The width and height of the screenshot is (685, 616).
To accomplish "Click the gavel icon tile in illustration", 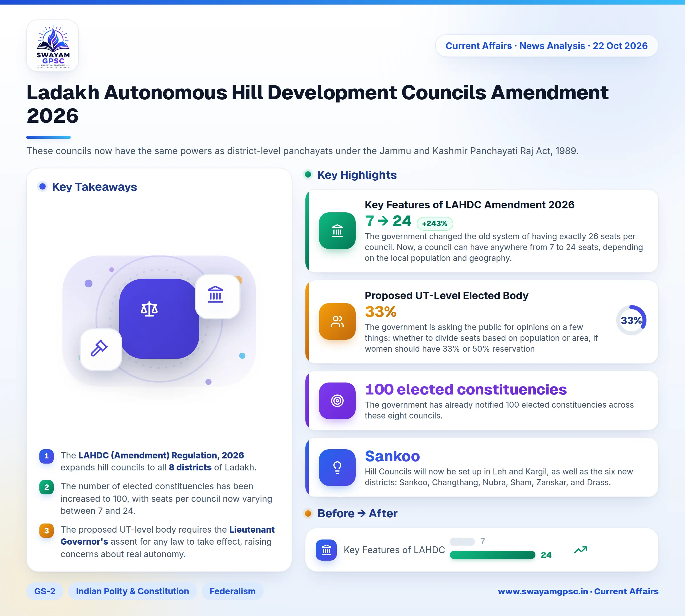I will click(100, 350).
